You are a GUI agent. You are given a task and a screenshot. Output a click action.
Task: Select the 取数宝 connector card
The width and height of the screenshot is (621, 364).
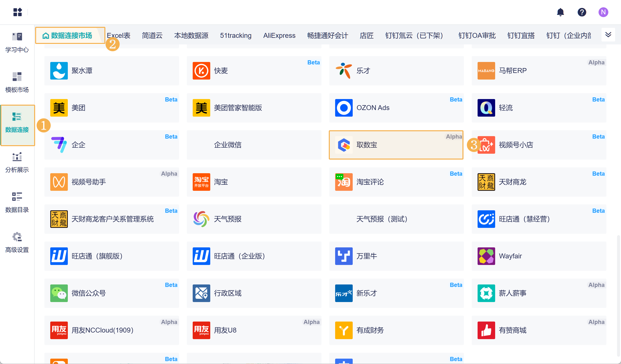(396, 145)
